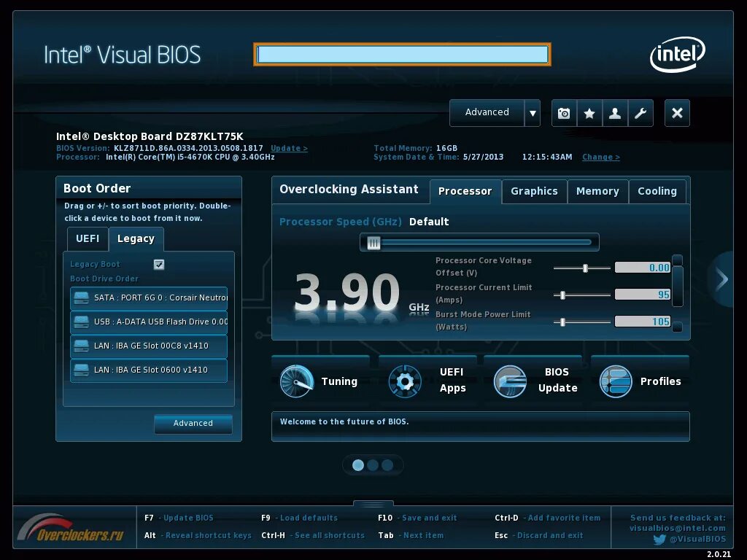This screenshot has height=560, width=747.
Task: Click the Tuning label
Action: click(x=339, y=381)
